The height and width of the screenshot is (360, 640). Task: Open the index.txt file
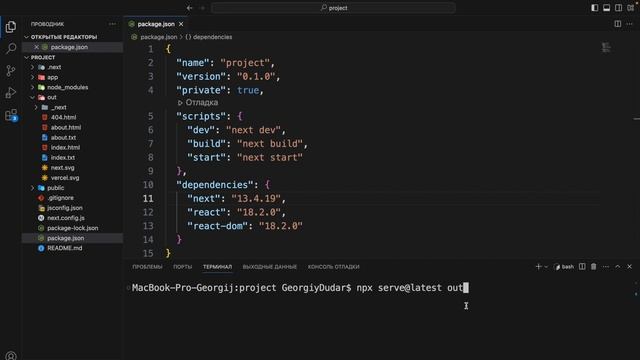click(x=62, y=158)
